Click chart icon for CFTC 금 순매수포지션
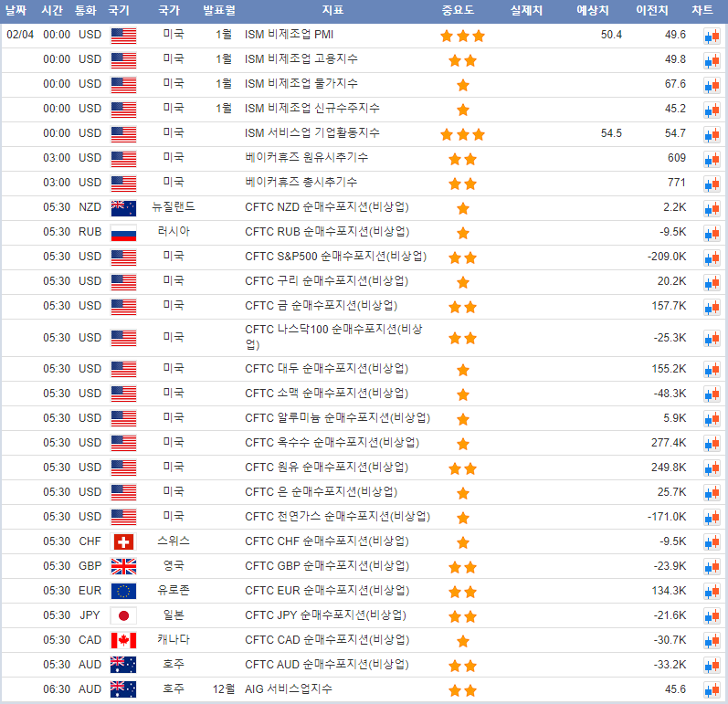Image resolution: width=728 pixels, height=704 pixels. coord(711,307)
